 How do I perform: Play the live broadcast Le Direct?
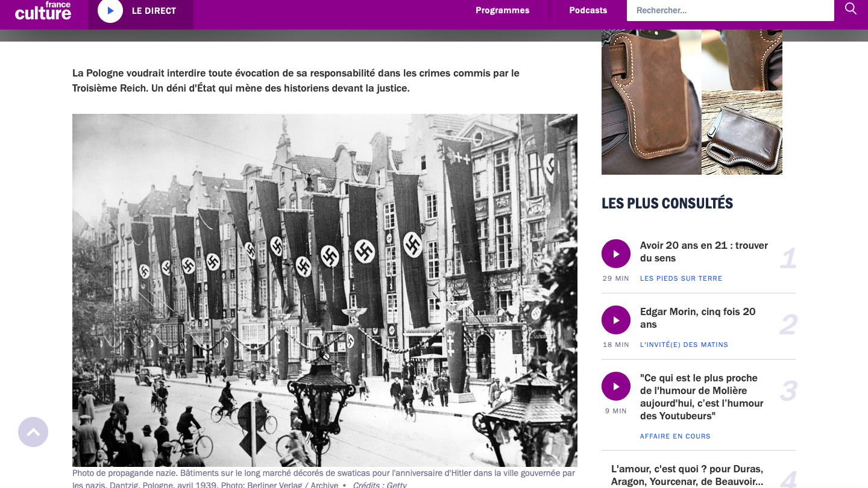click(x=110, y=11)
